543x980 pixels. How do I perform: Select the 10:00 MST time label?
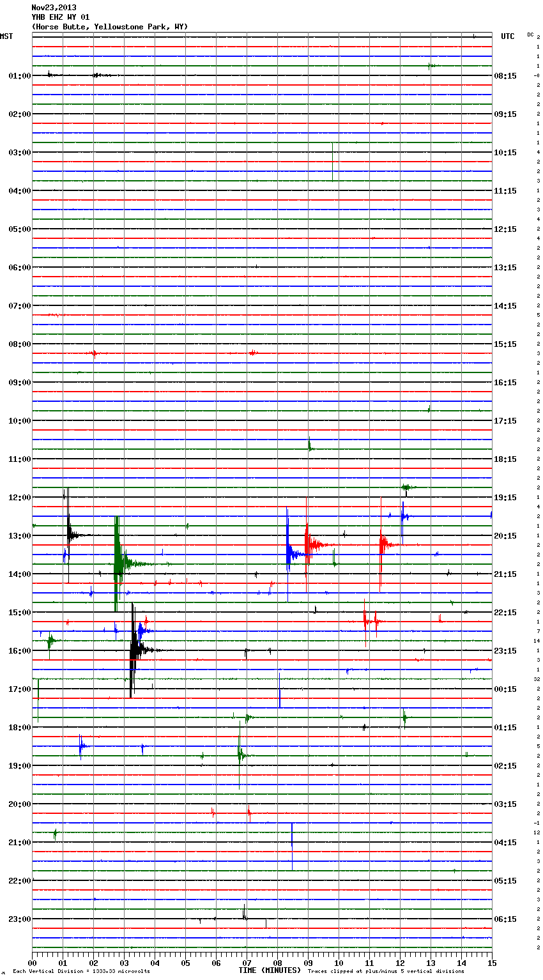click(x=19, y=421)
